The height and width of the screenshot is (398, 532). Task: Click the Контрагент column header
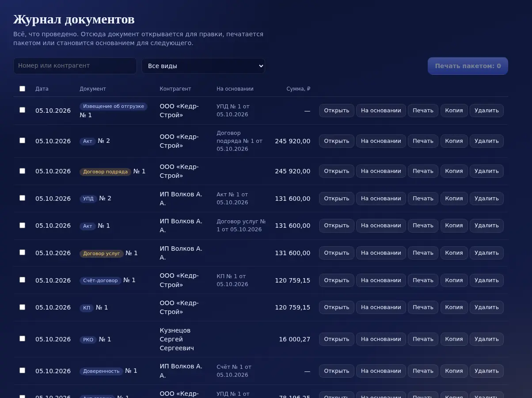click(175, 89)
